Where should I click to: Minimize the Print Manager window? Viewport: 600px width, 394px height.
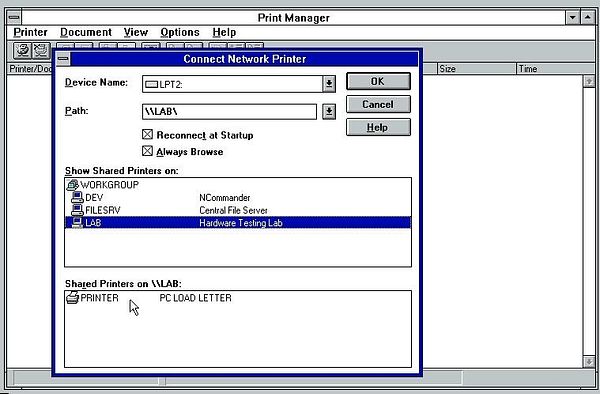coord(572,18)
